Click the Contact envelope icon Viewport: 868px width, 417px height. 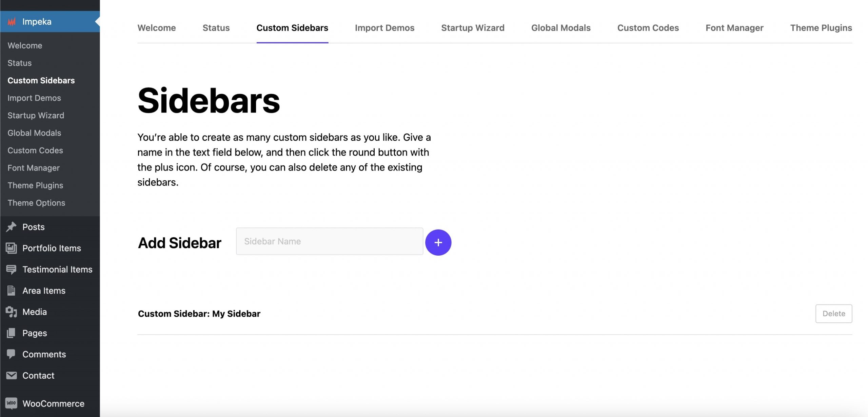(11, 375)
